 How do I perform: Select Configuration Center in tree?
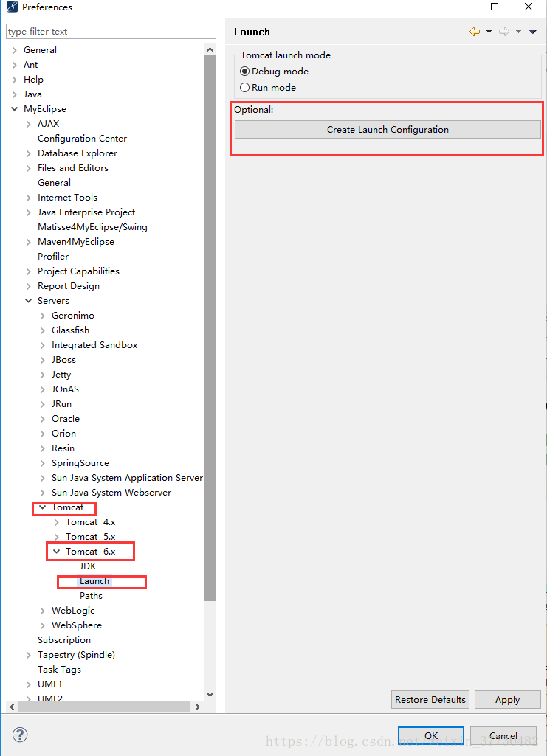point(82,139)
